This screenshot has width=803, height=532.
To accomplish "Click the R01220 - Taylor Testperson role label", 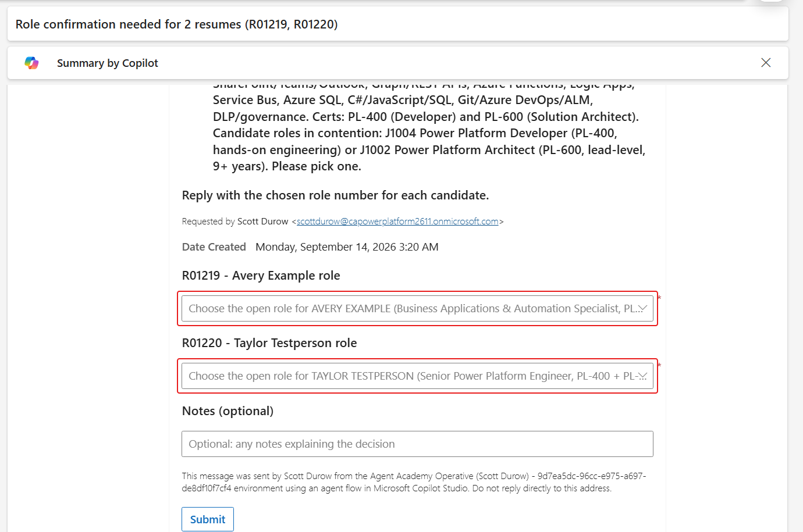I will [269, 343].
